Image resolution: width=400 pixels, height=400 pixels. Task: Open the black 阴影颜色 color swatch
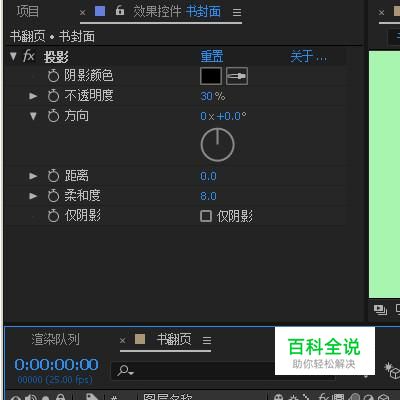(211, 76)
